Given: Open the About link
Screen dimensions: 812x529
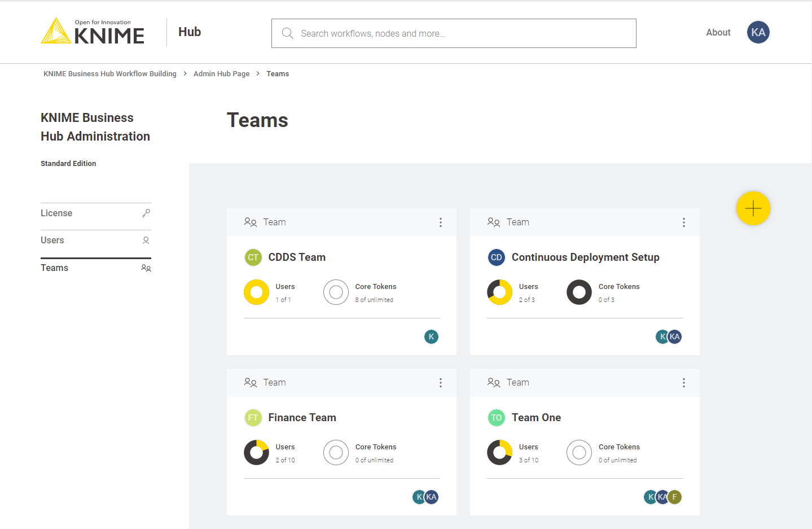Looking at the screenshot, I should tap(718, 33).
